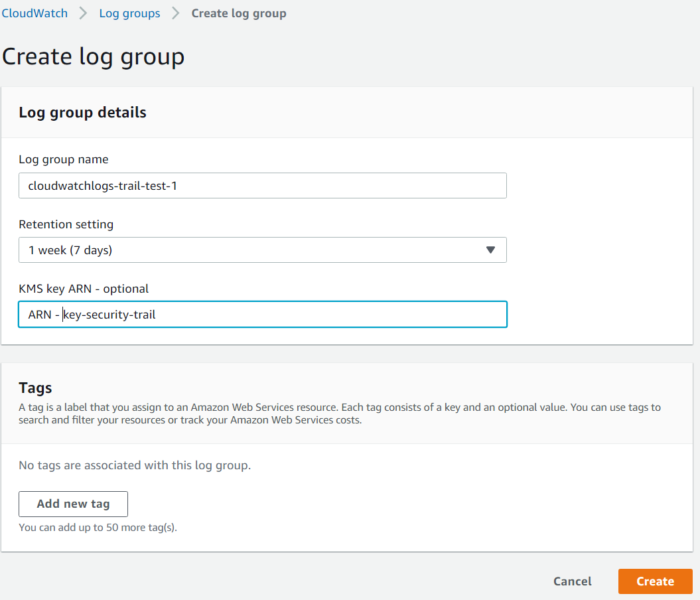Click into the KMS key ARN field
The width and height of the screenshot is (700, 600).
pyautogui.click(x=262, y=315)
